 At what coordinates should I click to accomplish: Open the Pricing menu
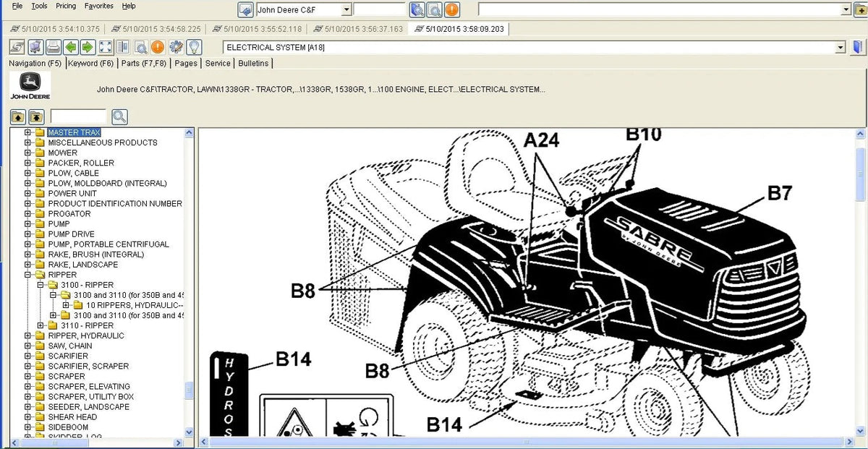pyautogui.click(x=66, y=6)
